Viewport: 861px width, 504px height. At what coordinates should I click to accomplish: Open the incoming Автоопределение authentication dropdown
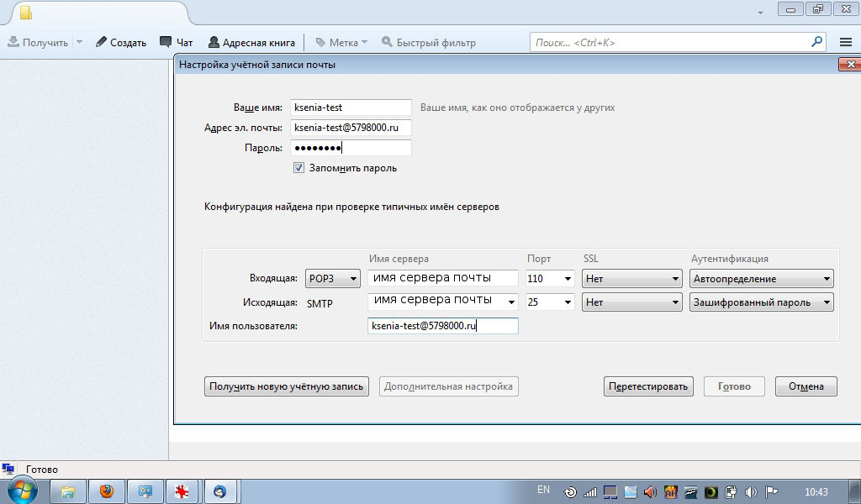(x=761, y=279)
